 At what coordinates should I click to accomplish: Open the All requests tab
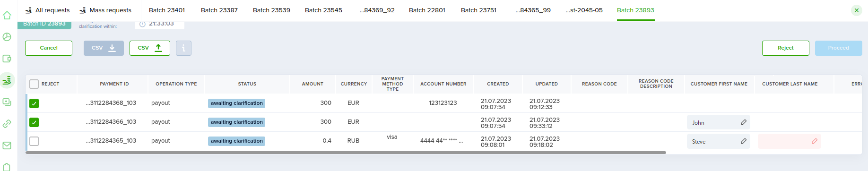point(47,10)
